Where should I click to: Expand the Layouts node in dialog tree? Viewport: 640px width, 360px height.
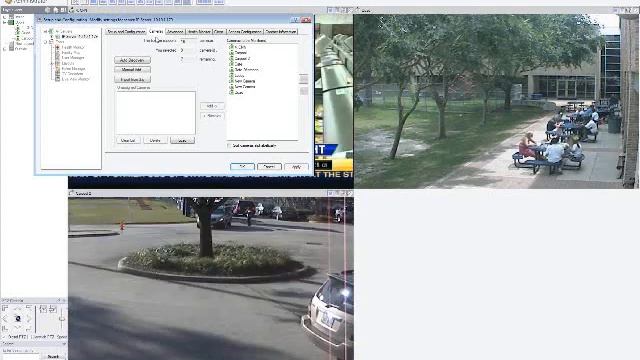52,63
